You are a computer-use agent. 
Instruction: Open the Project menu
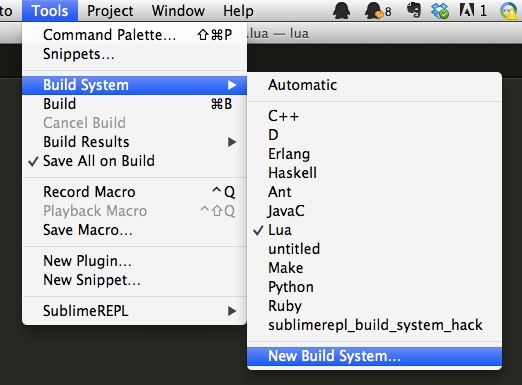(x=110, y=11)
